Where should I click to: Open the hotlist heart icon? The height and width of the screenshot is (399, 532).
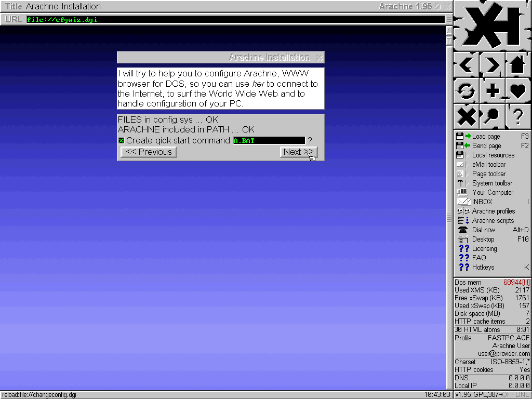518,90
